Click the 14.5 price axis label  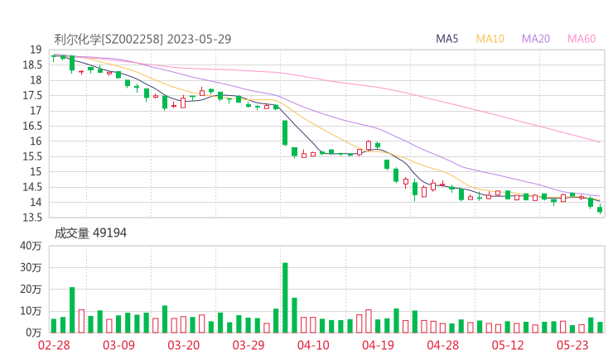pos(32,187)
